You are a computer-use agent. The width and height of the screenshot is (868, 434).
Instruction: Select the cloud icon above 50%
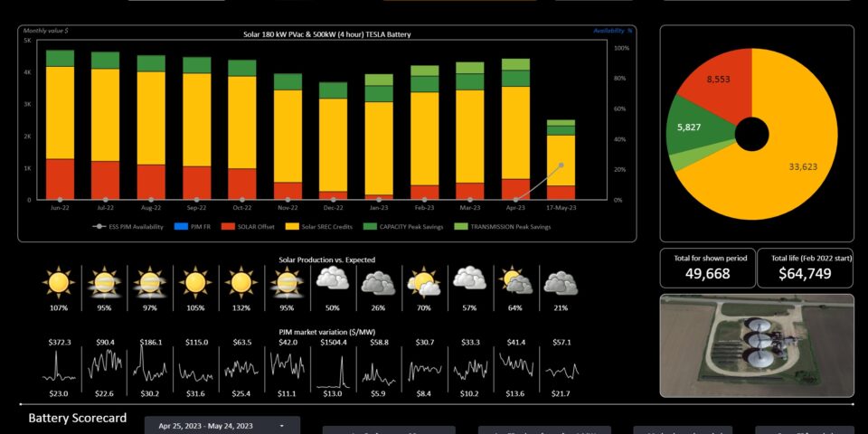point(332,282)
